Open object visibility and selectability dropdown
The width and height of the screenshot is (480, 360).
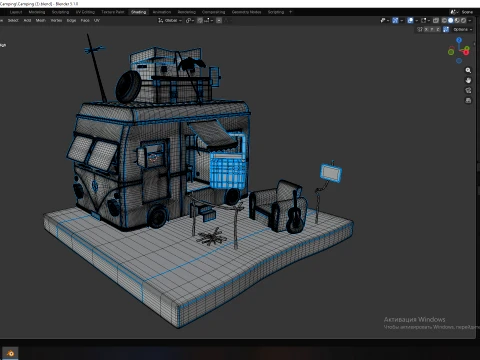[x=385, y=21]
